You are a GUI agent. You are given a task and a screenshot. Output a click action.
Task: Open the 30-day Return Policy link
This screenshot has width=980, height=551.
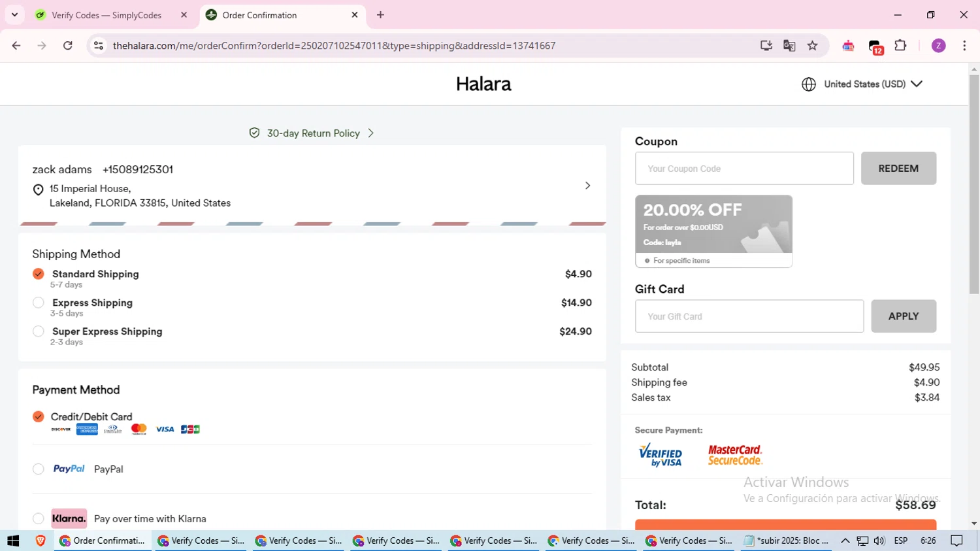tap(313, 133)
